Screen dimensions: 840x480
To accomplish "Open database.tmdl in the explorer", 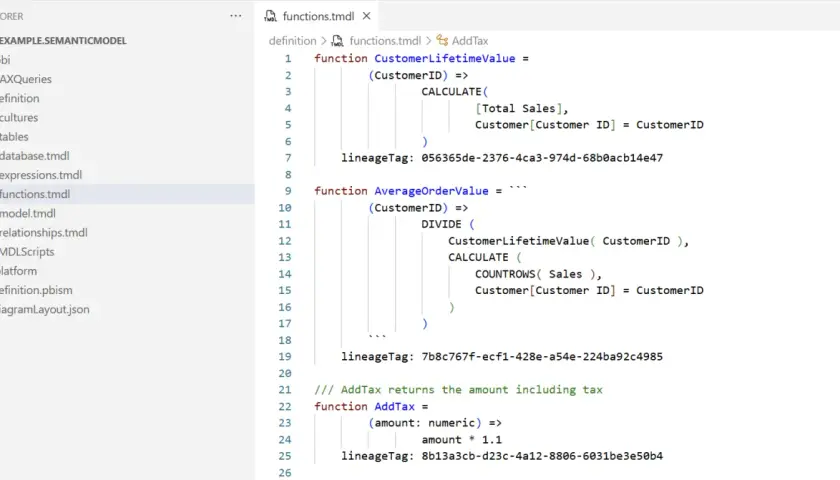I will tap(34, 156).
